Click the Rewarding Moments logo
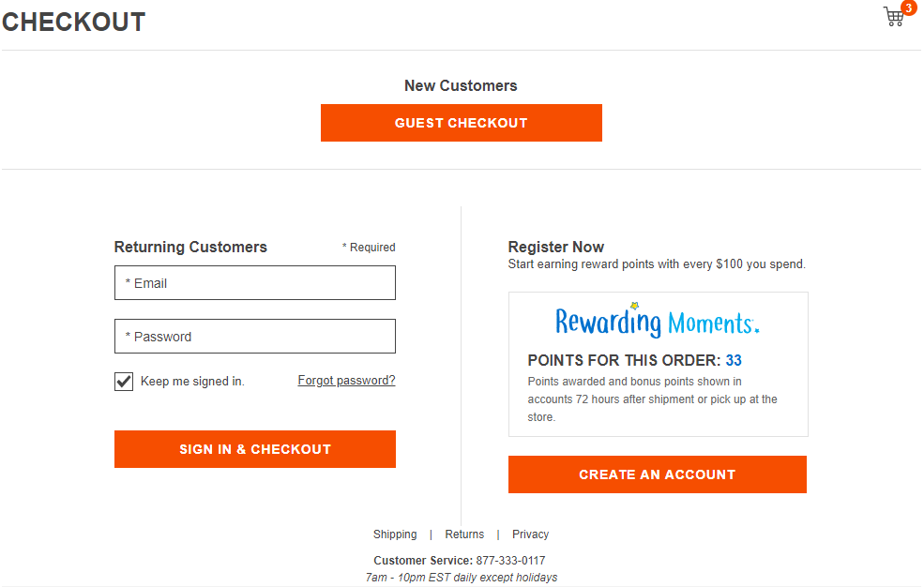The image size is (924, 587). [x=657, y=321]
